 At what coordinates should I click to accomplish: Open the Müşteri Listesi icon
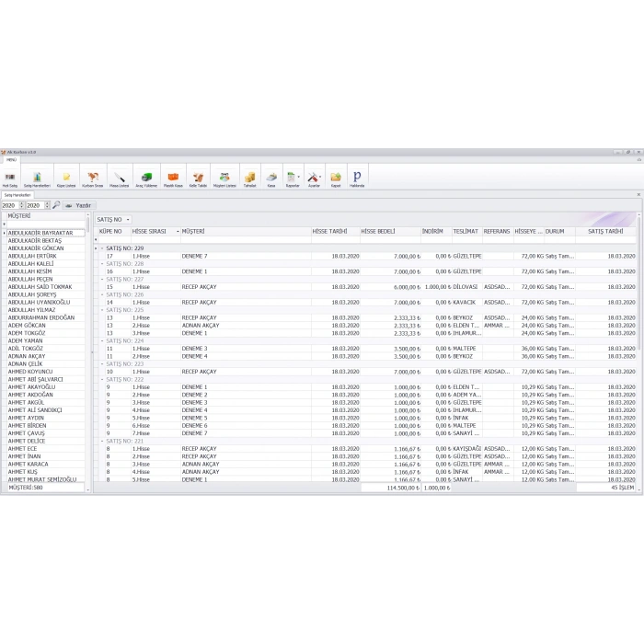[x=224, y=177]
